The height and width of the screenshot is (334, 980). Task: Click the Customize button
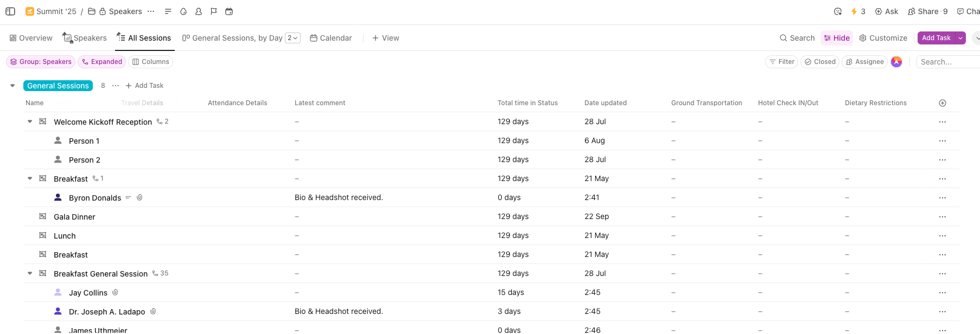(x=883, y=38)
